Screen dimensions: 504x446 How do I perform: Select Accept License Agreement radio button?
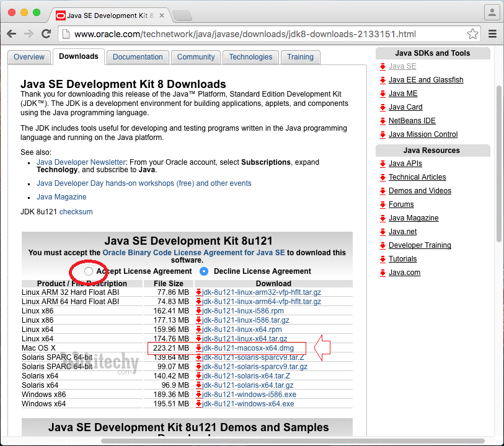click(x=89, y=271)
